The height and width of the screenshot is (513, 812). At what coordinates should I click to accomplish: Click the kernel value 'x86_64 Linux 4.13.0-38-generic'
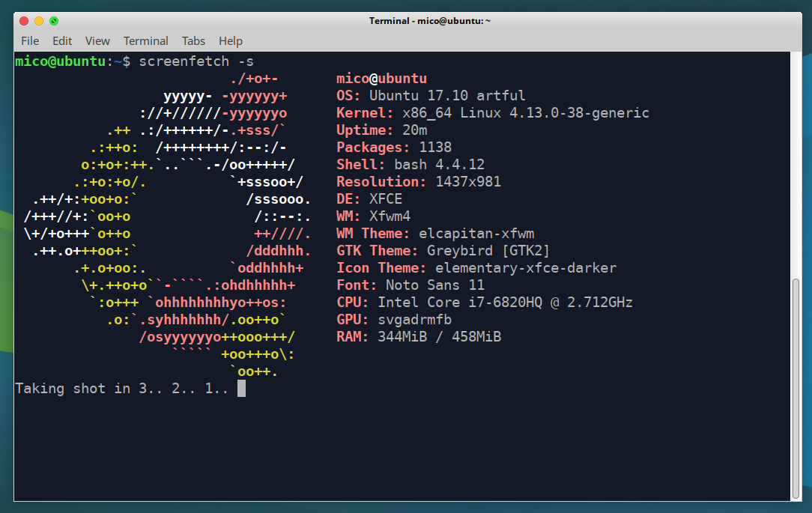(526, 113)
